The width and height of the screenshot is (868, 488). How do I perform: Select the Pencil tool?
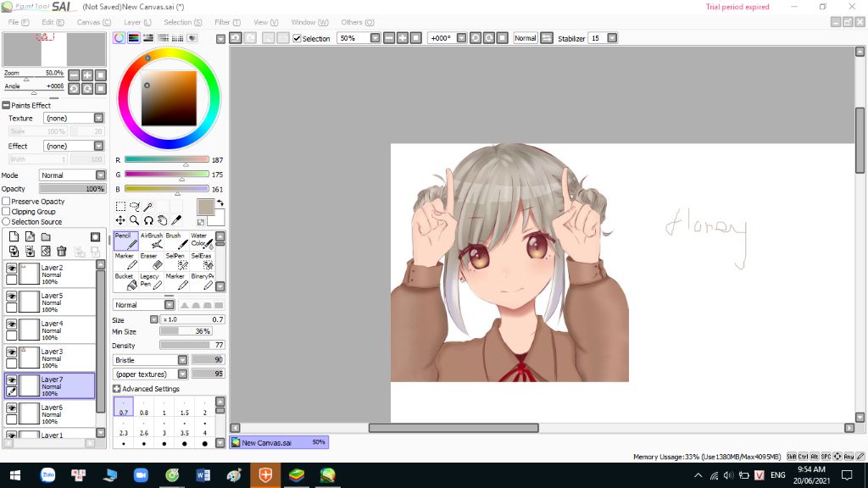125,241
